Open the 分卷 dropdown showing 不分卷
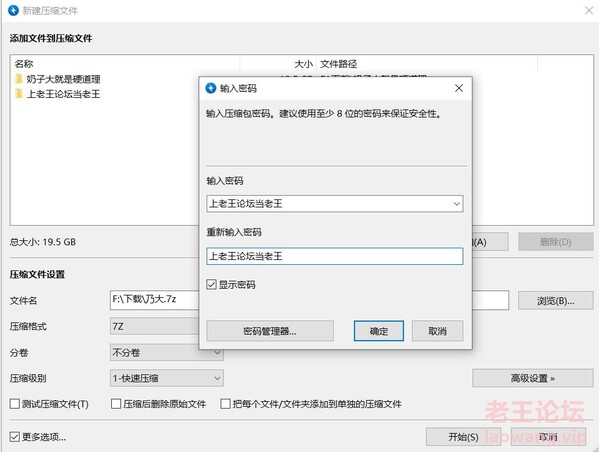Screen dimensions: 599x452 pos(167,352)
